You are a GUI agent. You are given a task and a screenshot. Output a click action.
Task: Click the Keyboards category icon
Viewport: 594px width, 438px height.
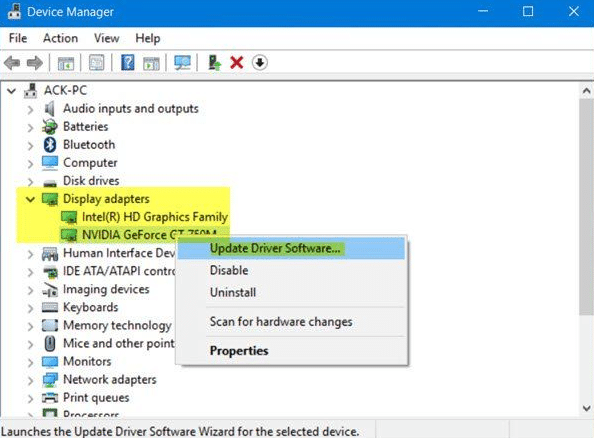click(x=50, y=307)
